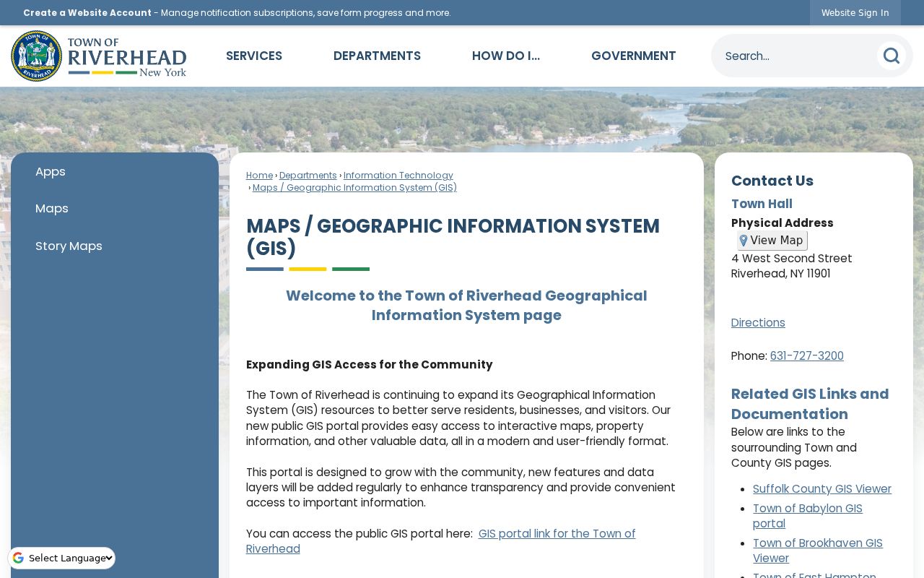
Task: Click the Directions link
Action: pos(758,323)
